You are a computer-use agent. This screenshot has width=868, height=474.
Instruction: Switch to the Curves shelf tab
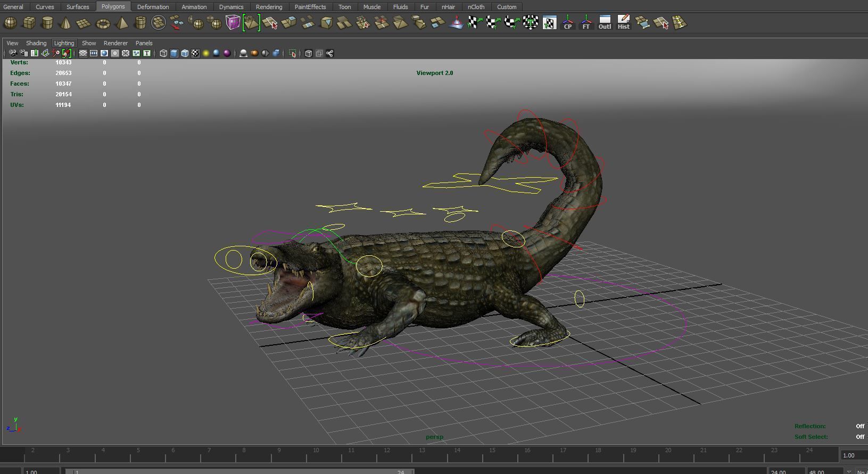pos(45,7)
